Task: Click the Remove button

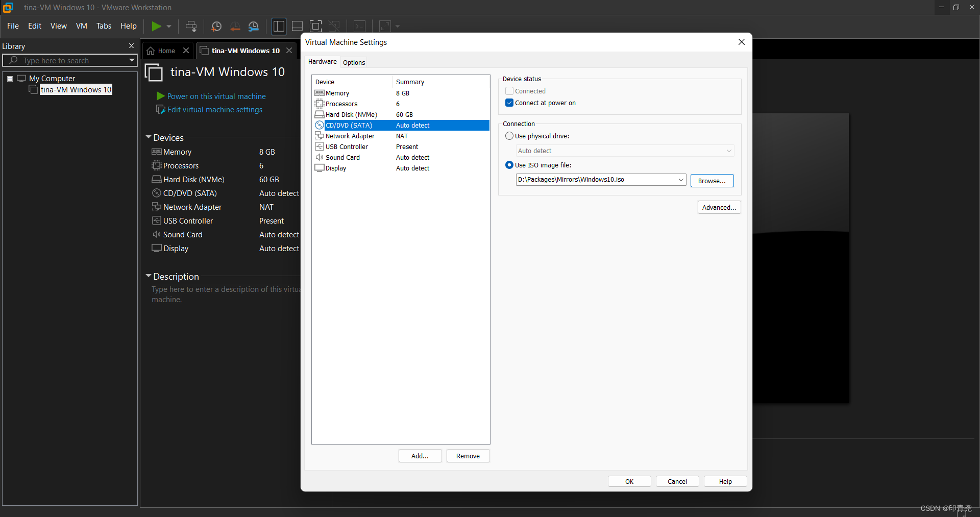Action: point(468,456)
